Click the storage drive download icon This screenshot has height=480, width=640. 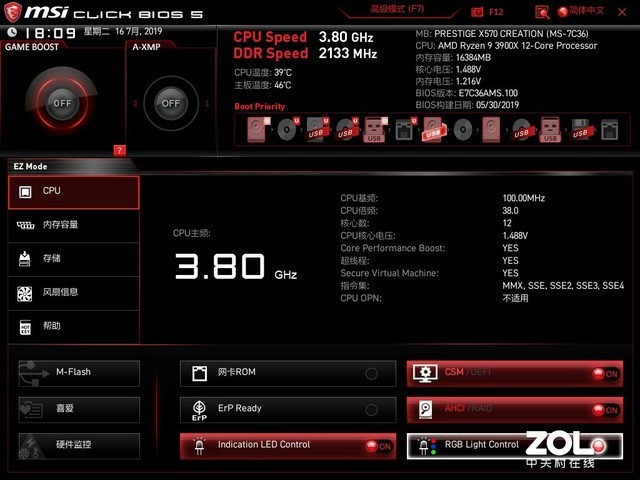[x=25, y=259]
